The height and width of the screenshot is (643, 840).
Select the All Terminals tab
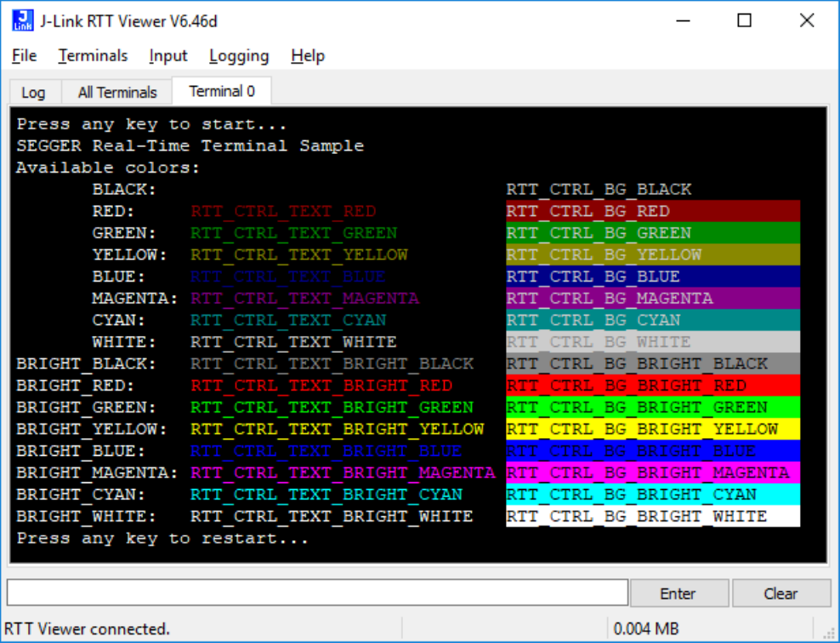pyautogui.click(x=117, y=93)
